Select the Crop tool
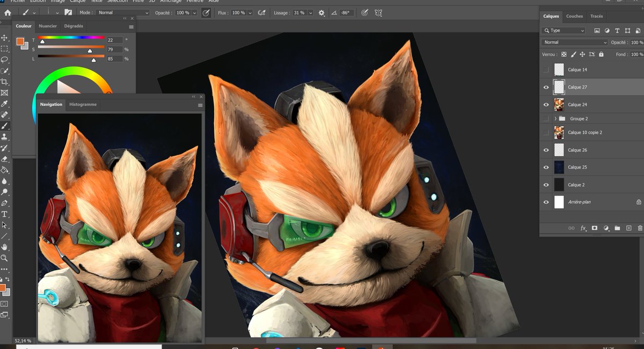 tap(4, 82)
